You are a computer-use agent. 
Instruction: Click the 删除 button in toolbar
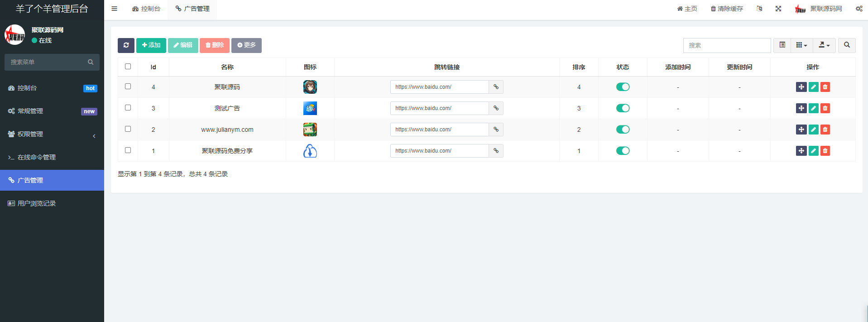[x=215, y=45]
